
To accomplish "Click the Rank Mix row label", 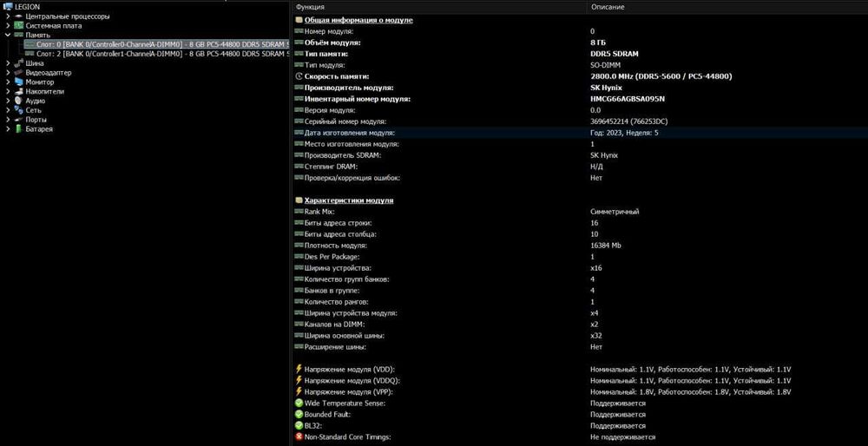I will point(319,212).
